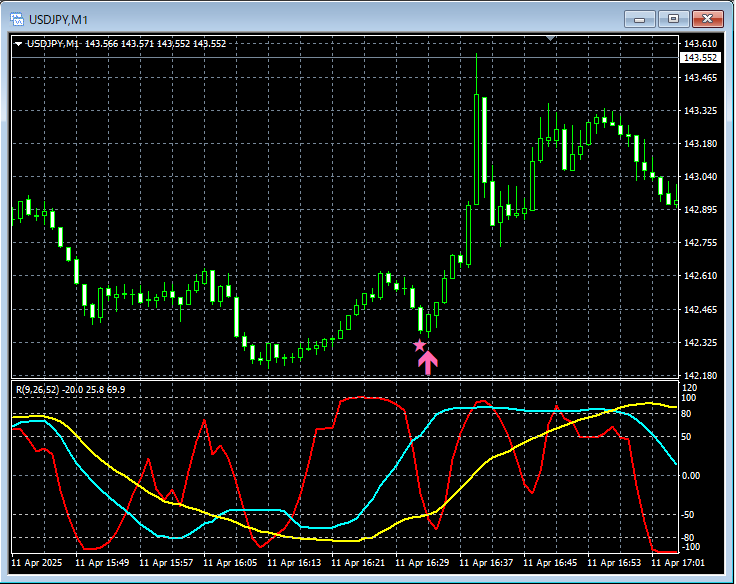
Task: Click the 11 Apr 2025 time label
Action: [x=37, y=562]
